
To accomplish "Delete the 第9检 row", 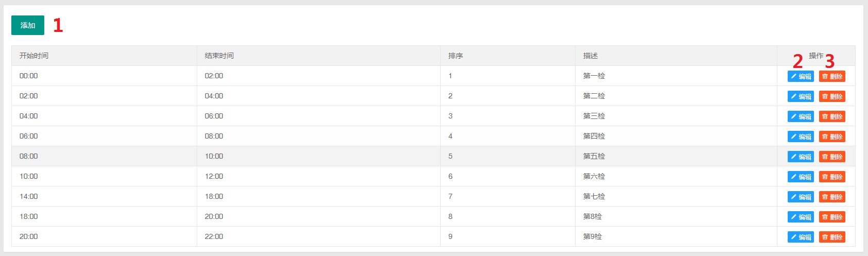I will 832,237.
